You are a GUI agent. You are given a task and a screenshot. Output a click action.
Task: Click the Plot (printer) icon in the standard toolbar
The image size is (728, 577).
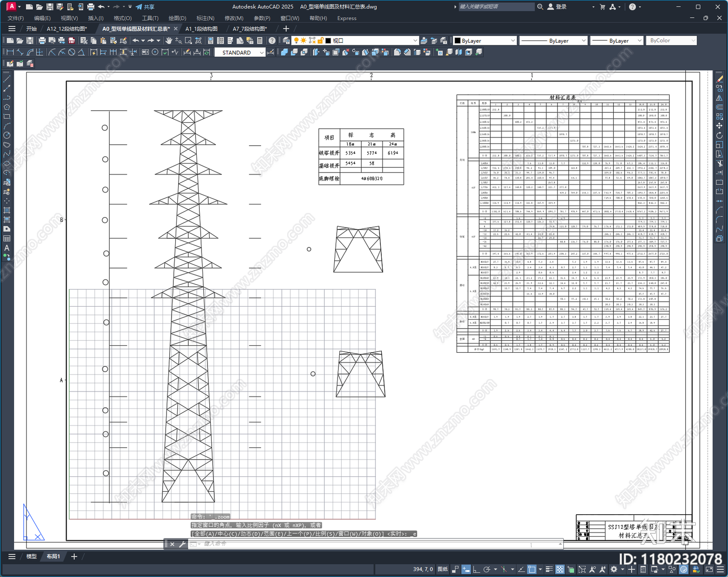(42, 40)
